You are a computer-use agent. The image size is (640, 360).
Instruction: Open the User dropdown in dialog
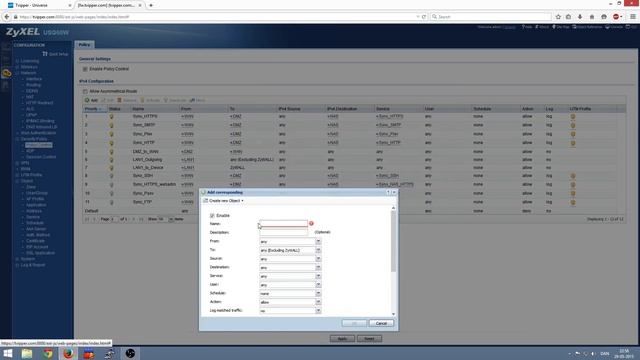click(318, 284)
